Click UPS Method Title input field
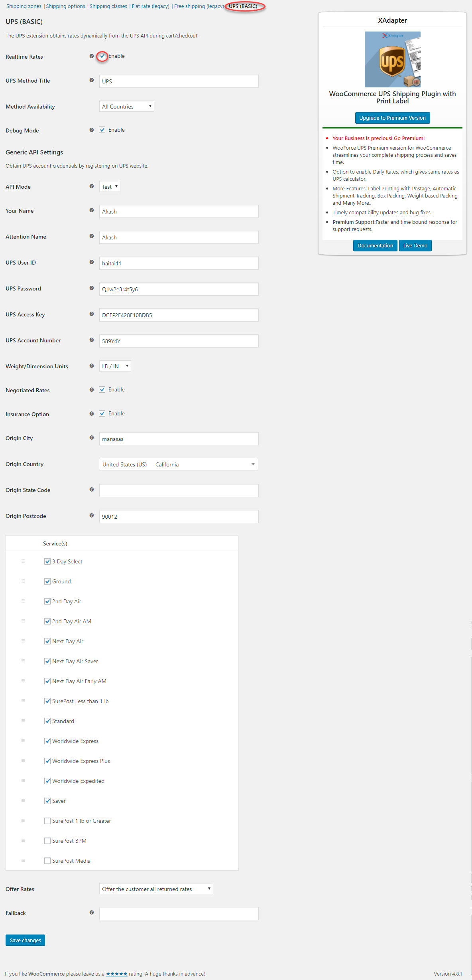 [179, 81]
